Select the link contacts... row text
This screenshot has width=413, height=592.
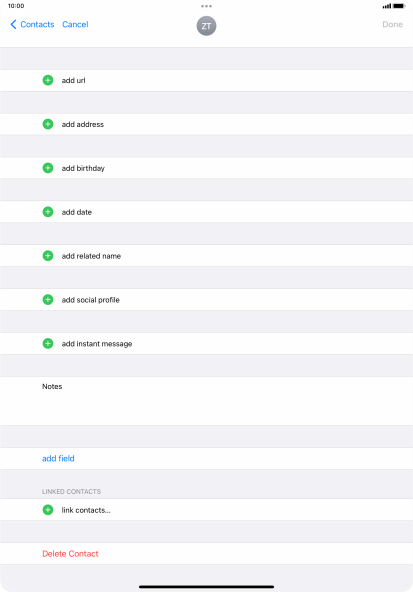(86, 510)
